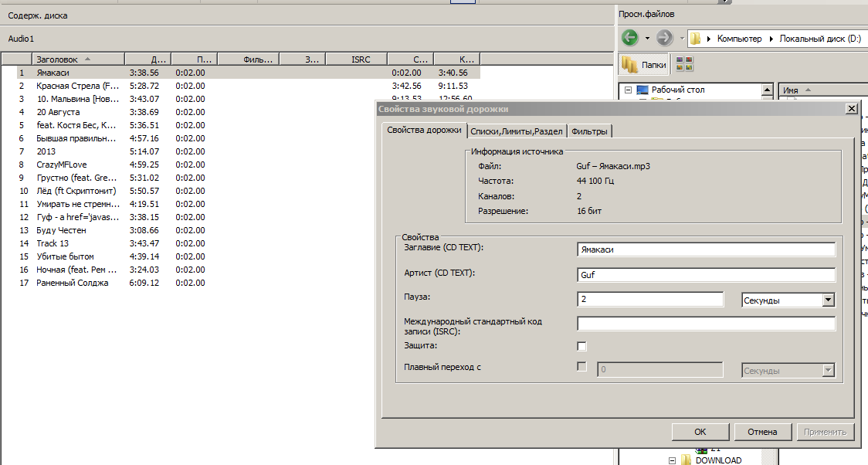Screen dimensions: 868x465
Task: Collapse the DOWNLOAD folder tree node
Action: (x=672, y=460)
